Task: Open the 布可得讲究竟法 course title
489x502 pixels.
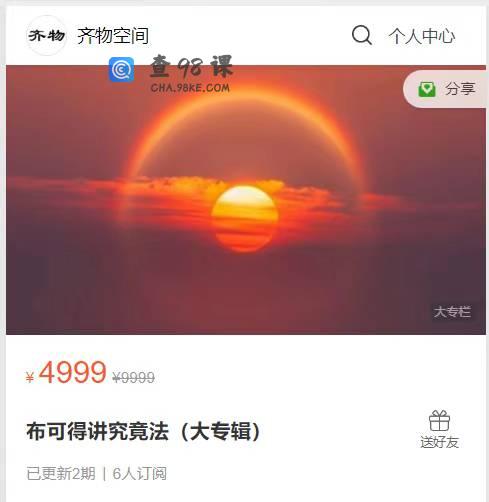Action: 143,431
